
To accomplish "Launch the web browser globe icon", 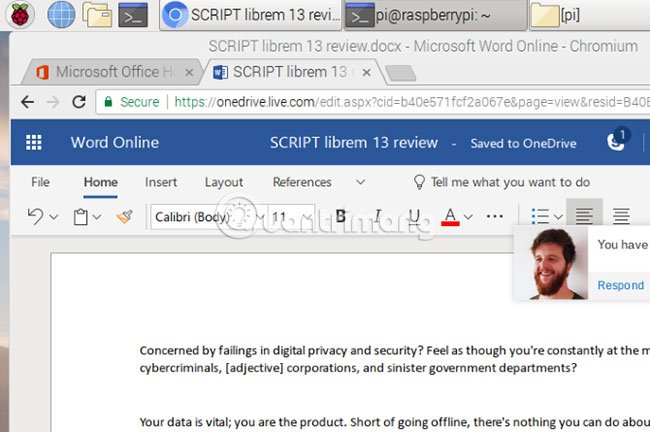I will (x=61, y=15).
